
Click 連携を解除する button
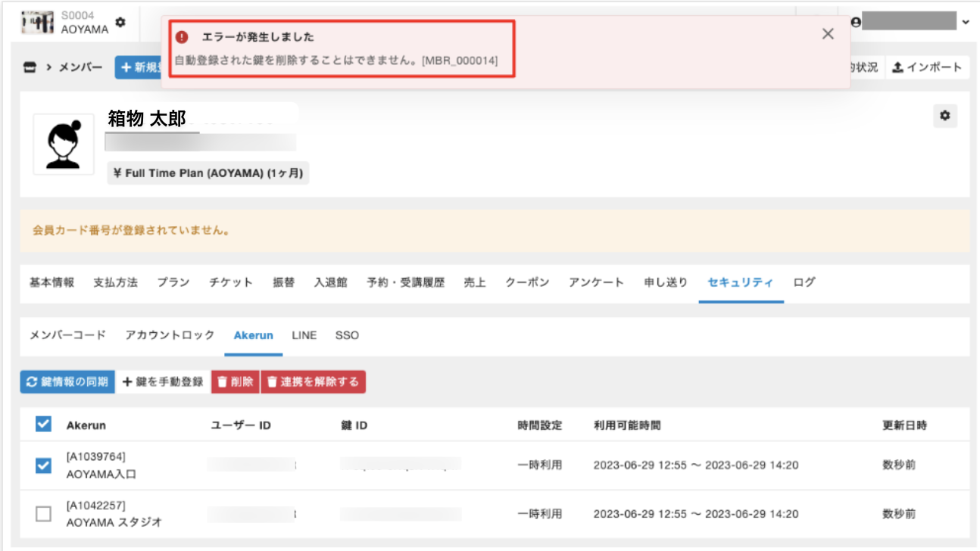point(313,382)
